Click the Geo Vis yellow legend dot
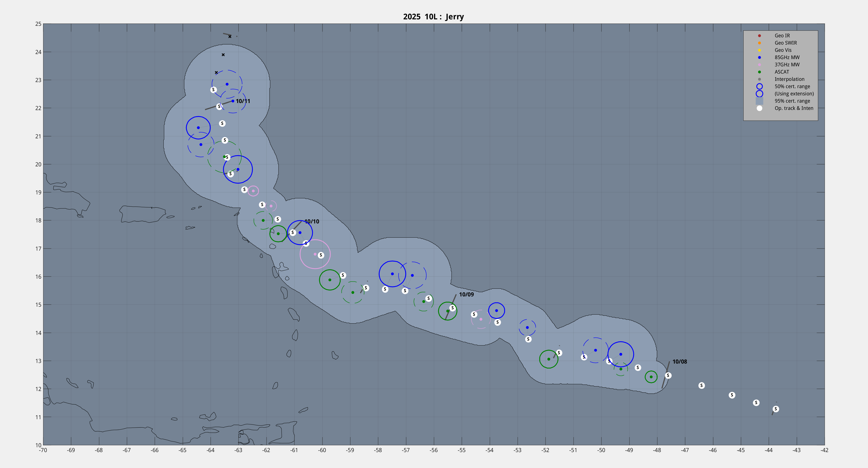 pos(759,50)
